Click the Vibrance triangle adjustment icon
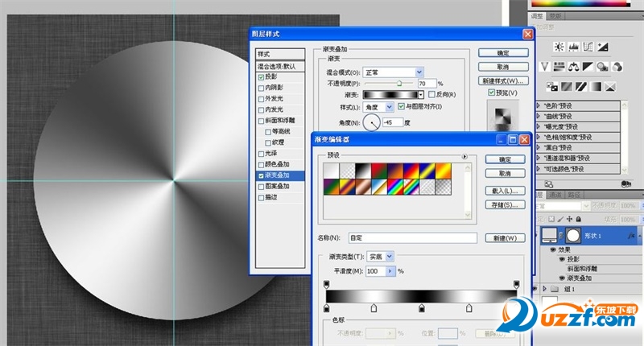This screenshot has height=346, width=644. click(545, 66)
